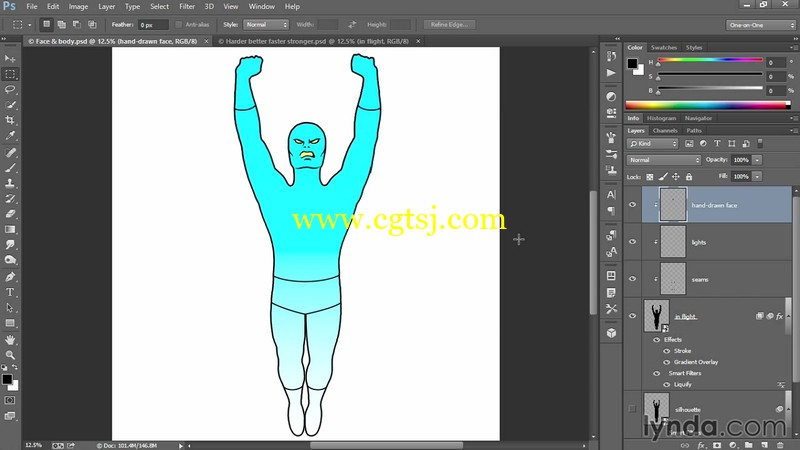Collapse the in flight layer effects arrow

790,316
